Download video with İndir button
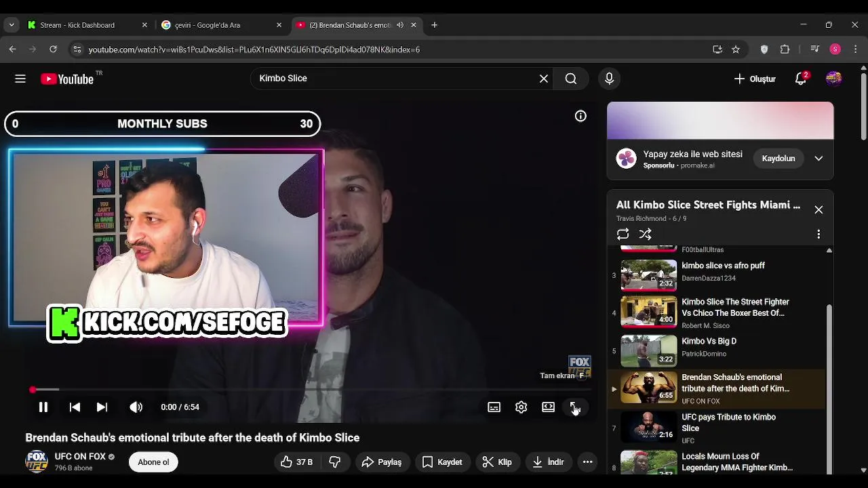This screenshot has height=488, width=868. coord(549,462)
